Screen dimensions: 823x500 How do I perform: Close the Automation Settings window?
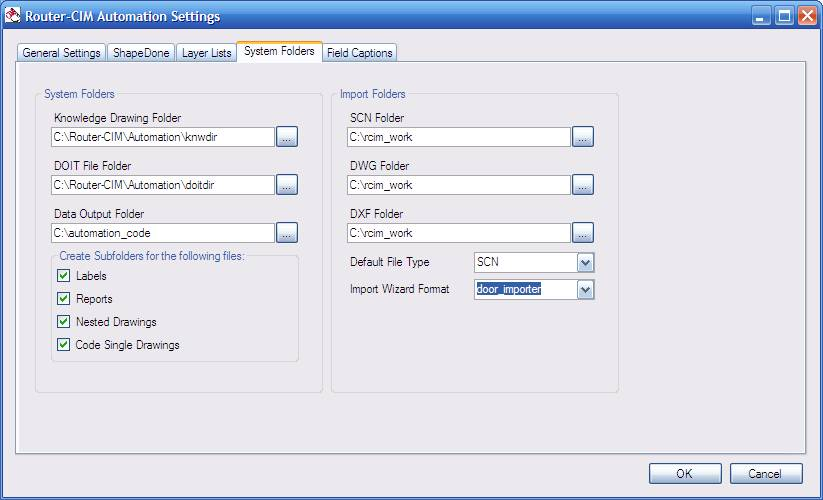(x=807, y=16)
